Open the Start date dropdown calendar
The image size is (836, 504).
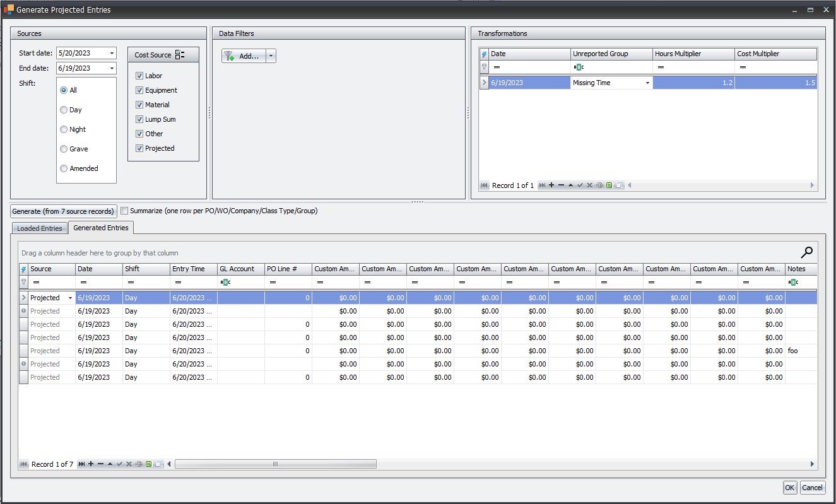112,54
